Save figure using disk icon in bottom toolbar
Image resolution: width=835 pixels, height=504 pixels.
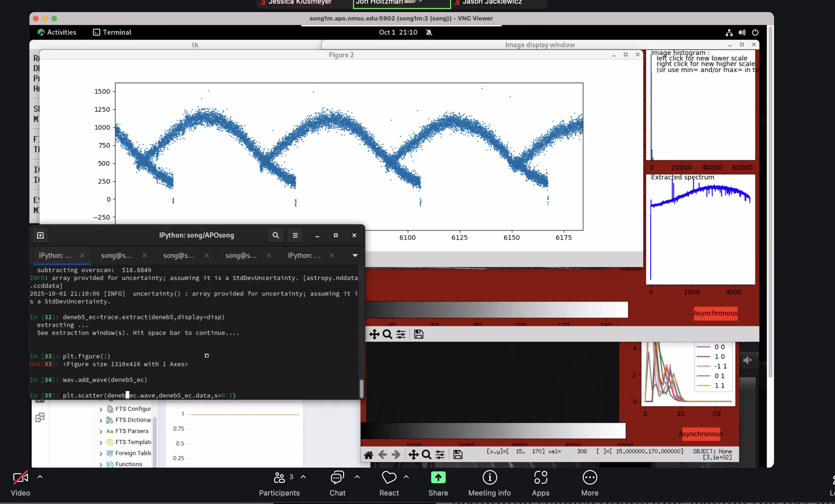[458, 455]
